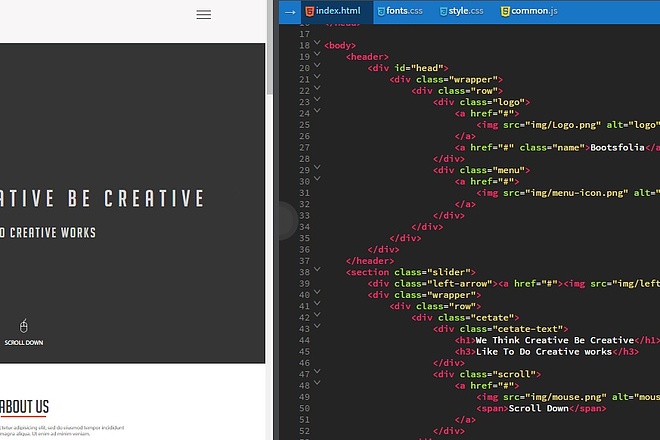Image resolution: width=660 pixels, height=440 pixels.
Task: Fold the scroll div at line 47
Action: pyautogui.click(x=317, y=373)
